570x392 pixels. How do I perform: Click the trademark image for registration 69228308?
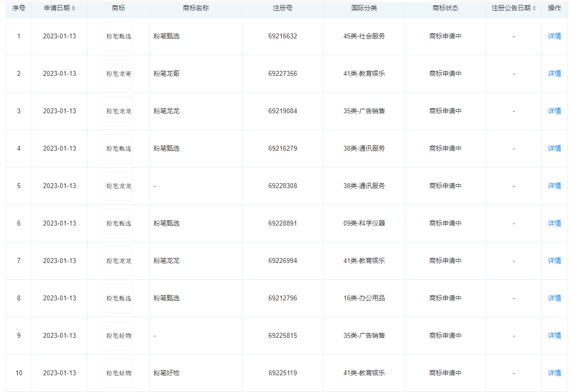click(x=118, y=186)
